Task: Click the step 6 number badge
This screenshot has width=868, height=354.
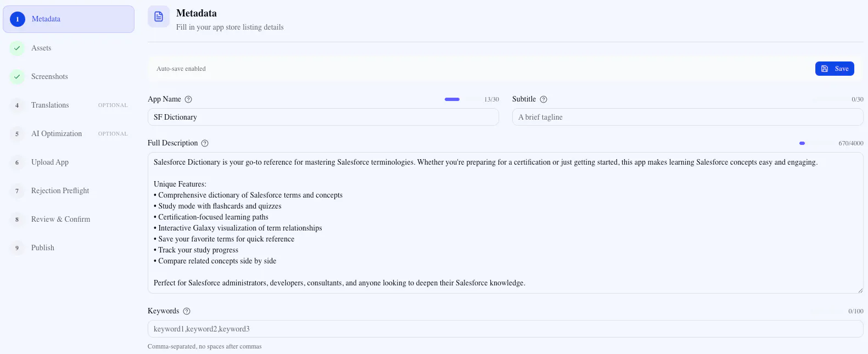Action: pyautogui.click(x=17, y=162)
